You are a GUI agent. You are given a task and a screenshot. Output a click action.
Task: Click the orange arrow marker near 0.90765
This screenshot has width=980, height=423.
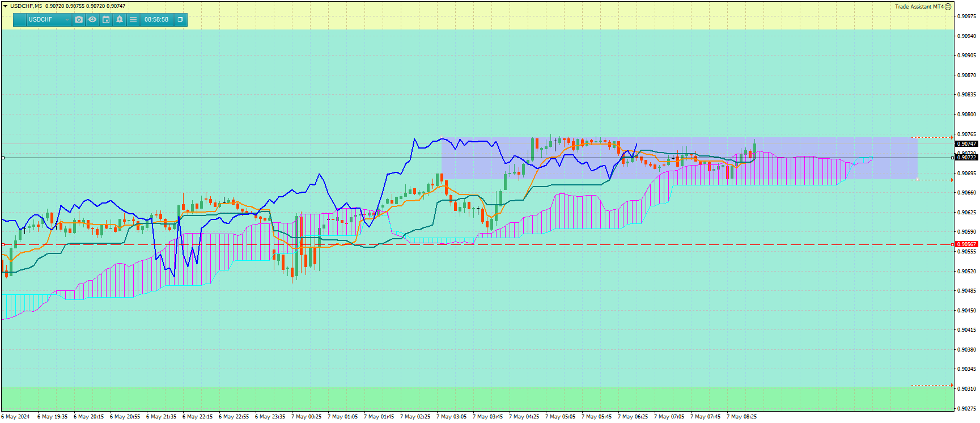click(952, 137)
